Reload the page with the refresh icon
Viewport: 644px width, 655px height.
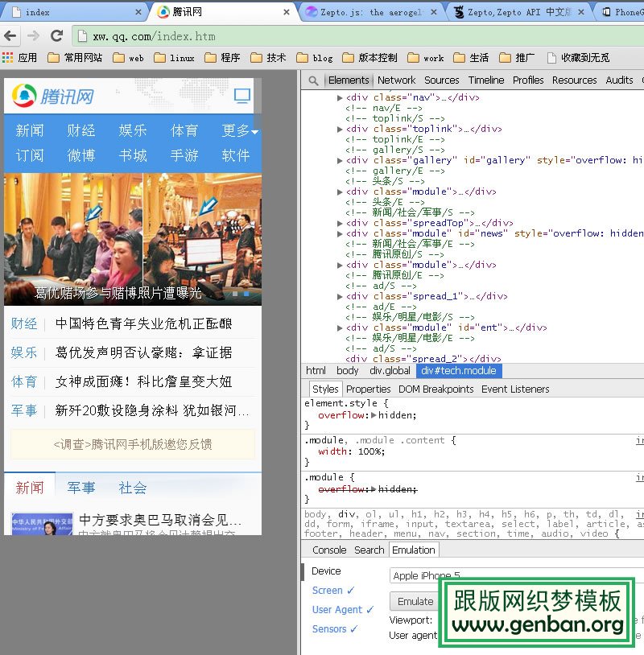coord(56,36)
